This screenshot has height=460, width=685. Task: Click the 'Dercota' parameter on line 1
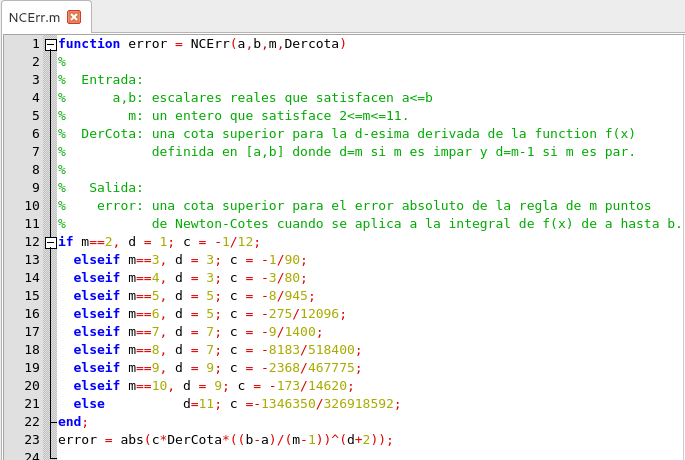[x=311, y=44]
